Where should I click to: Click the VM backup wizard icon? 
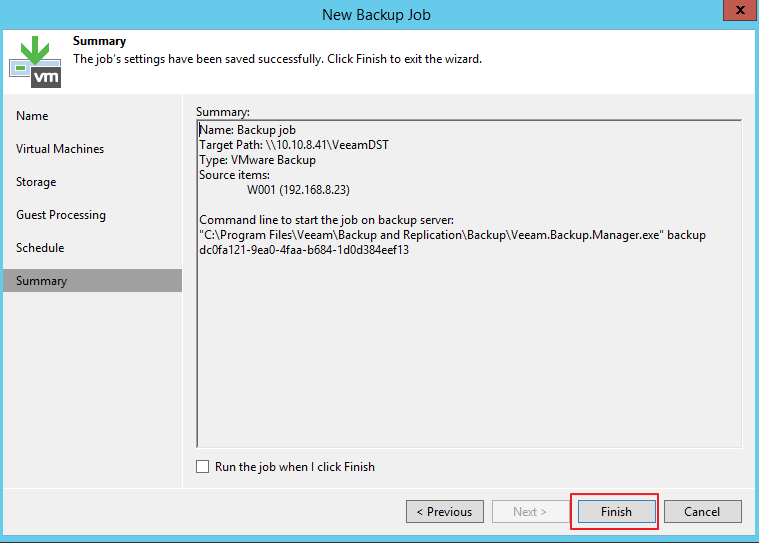35,61
